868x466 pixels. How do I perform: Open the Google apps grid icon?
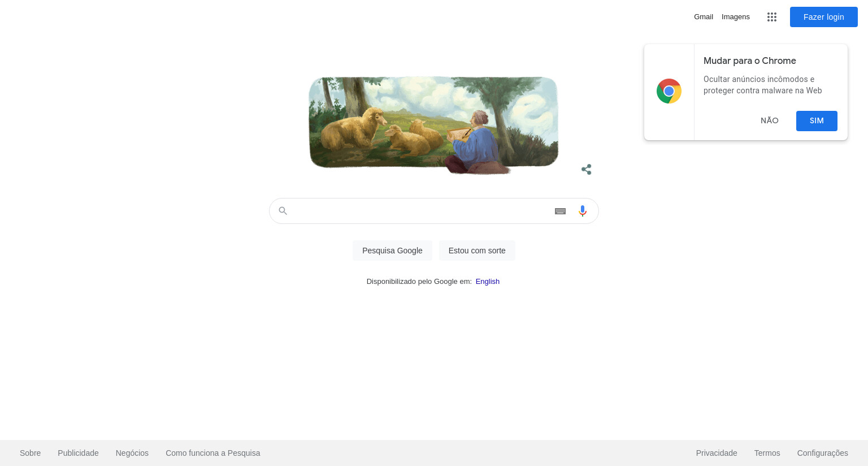[772, 17]
